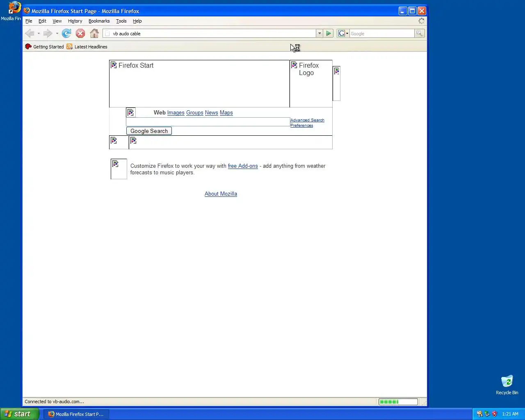Focus the start page search field
This screenshot has height=420, width=525.
208,122
